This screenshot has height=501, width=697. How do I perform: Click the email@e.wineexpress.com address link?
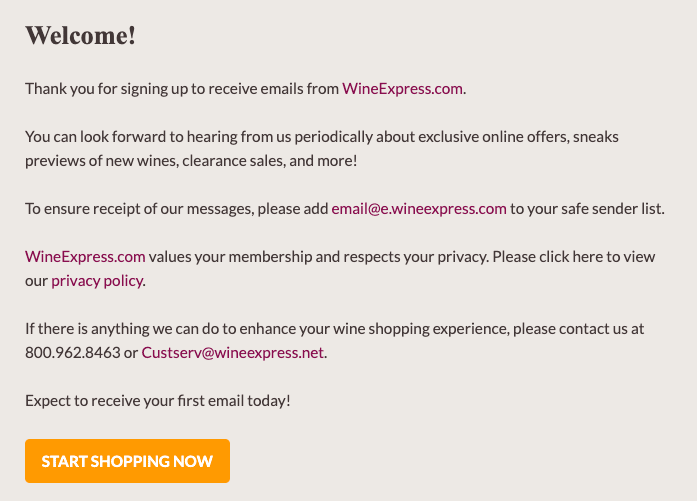(x=419, y=208)
